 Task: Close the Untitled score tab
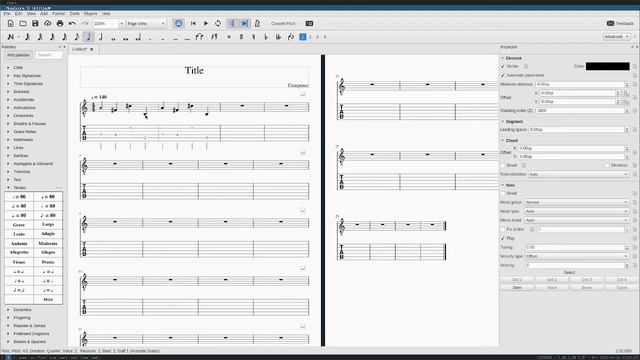pyautogui.click(x=92, y=49)
